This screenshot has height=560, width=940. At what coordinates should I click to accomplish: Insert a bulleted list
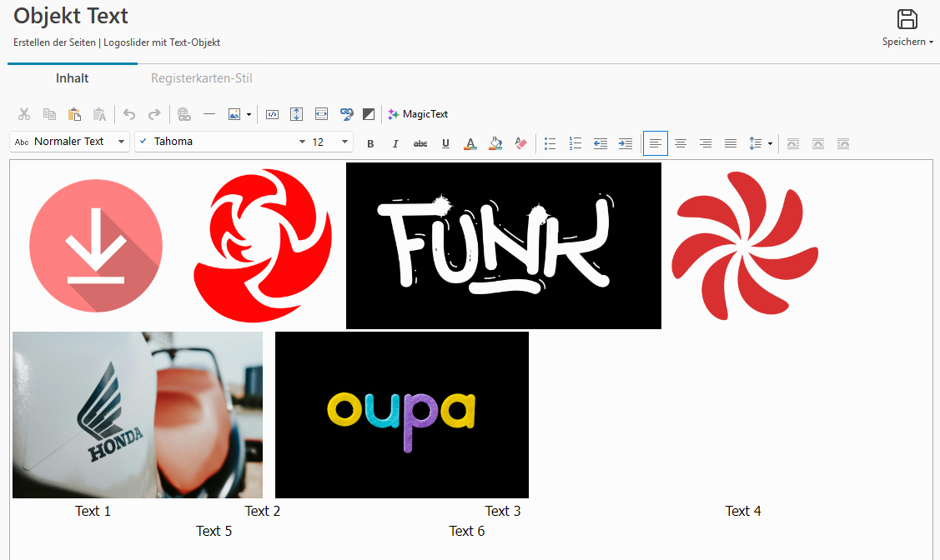550,143
